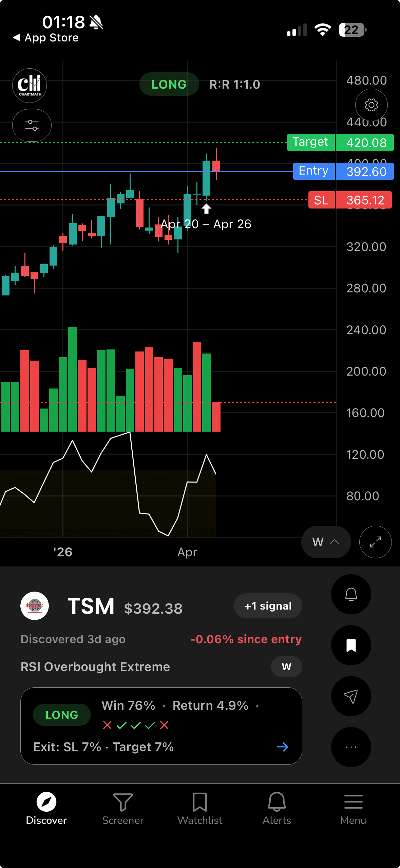Tap the ChartMath logo icon

30,86
